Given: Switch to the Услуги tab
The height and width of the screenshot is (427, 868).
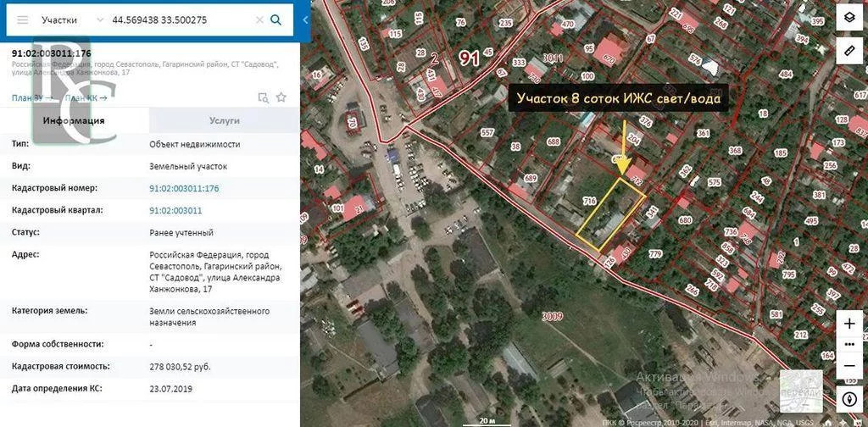Looking at the screenshot, I should tap(225, 120).
